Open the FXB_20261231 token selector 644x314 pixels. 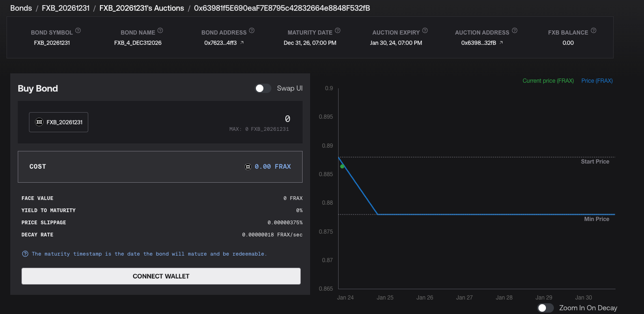coord(58,122)
